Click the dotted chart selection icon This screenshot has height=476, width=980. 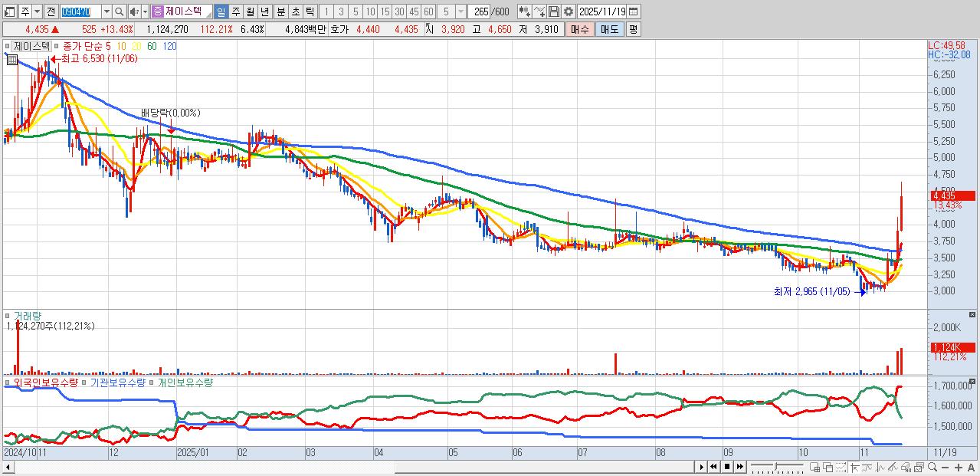[842, 467]
